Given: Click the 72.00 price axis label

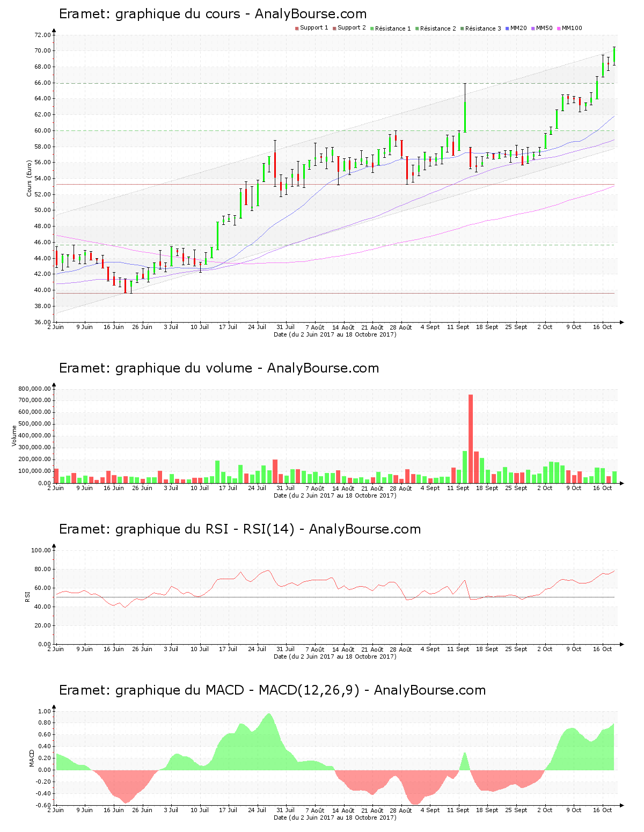Looking at the screenshot, I should pyautogui.click(x=42, y=35).
